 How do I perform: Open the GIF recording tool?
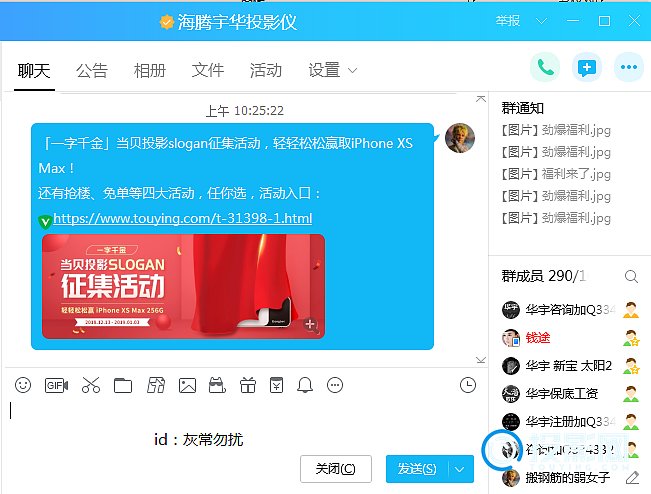(56, 385)
